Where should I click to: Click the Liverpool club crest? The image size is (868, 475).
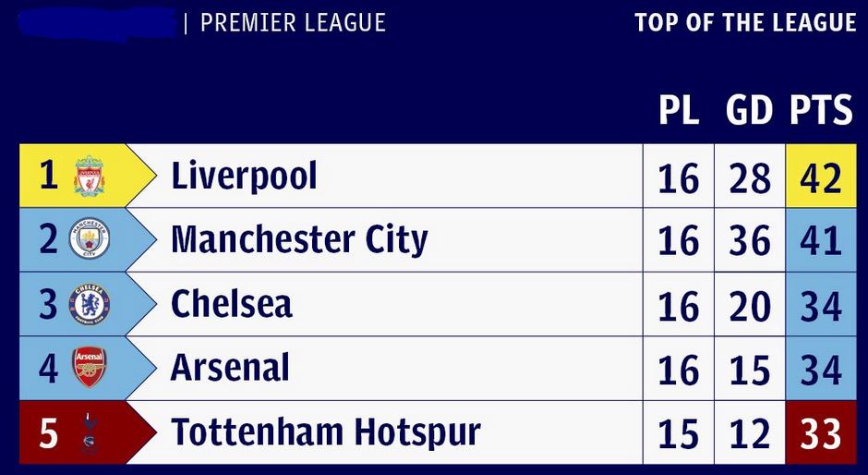point(90,176)
